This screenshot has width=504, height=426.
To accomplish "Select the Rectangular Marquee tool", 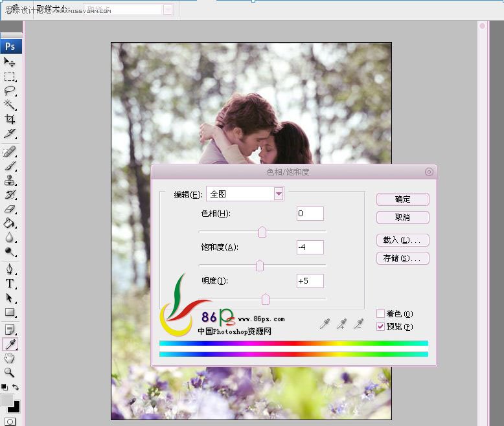I will pyautogui.click(x=9, y=76).
